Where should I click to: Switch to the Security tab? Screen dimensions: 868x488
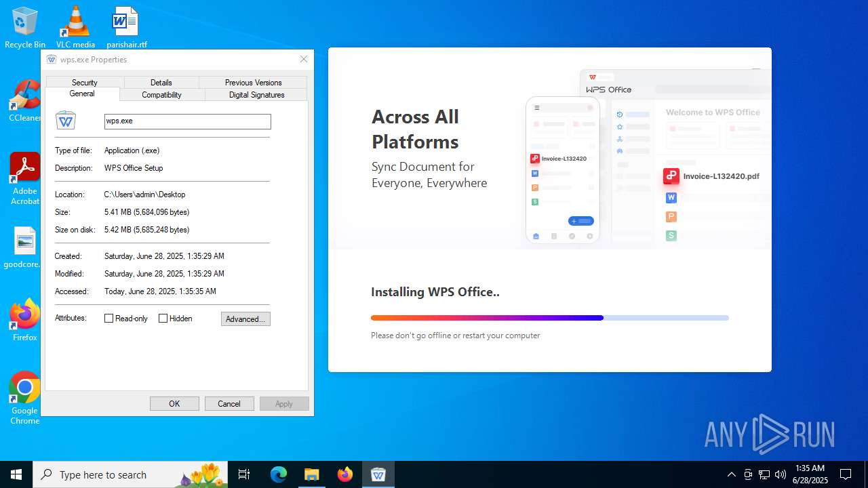(x=85, y=82)
